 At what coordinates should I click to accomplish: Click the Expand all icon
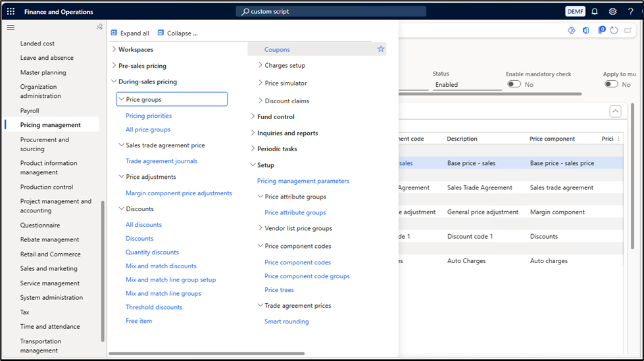click(x=114, y=33)
